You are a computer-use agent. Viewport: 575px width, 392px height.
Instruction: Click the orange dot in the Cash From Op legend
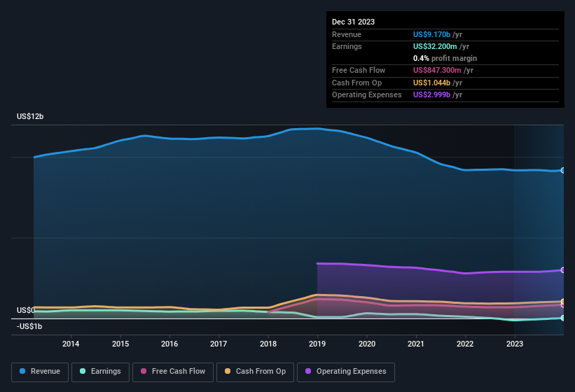[x=228, y=372]
